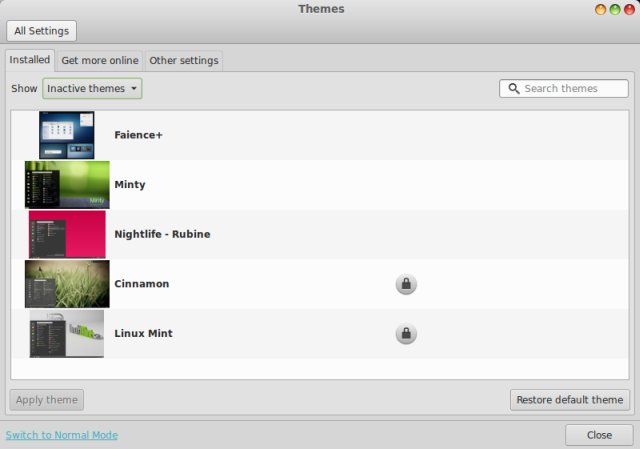
Task: Follow the Switch to Normal Mode link
Action: (x=62, y=435)
